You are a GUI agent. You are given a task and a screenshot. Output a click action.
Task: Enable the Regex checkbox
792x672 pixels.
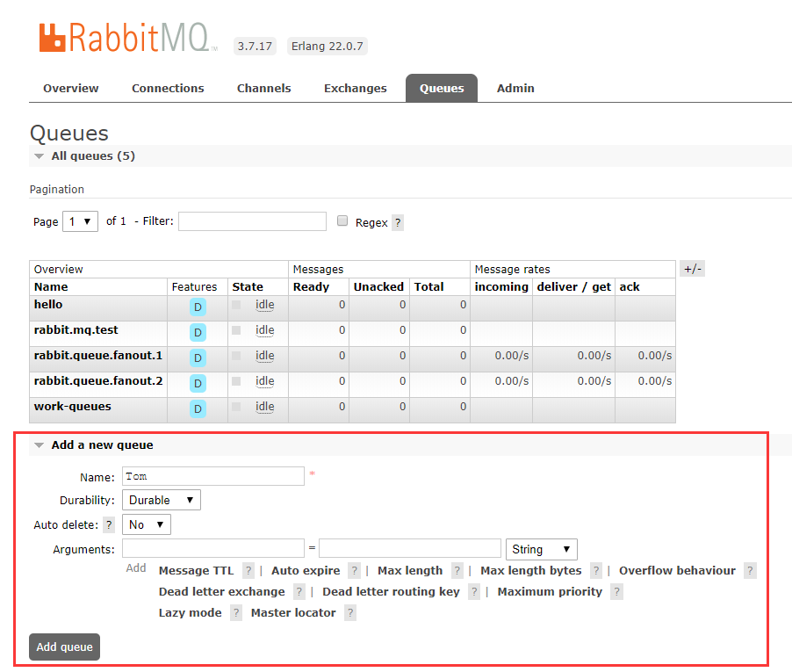point(342,221)
